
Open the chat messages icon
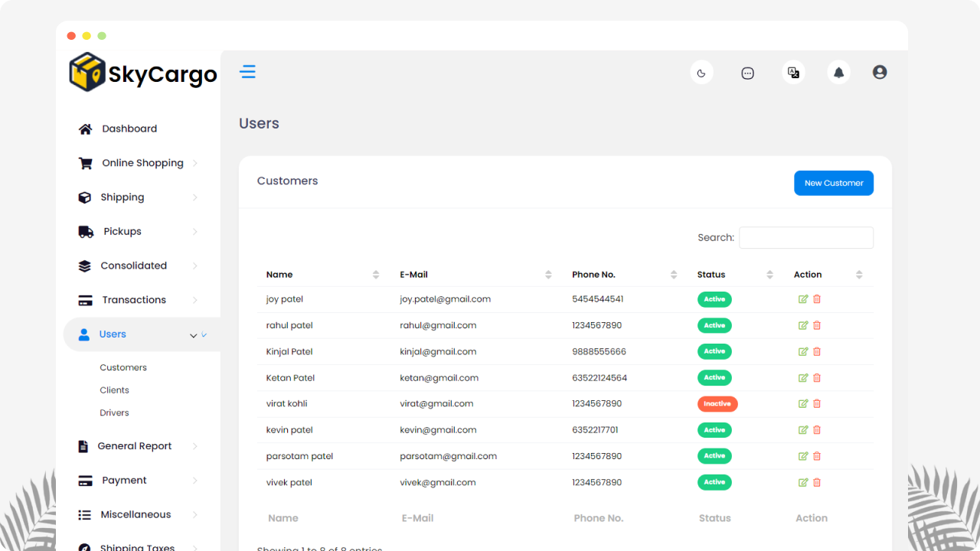tap(748, 73)
